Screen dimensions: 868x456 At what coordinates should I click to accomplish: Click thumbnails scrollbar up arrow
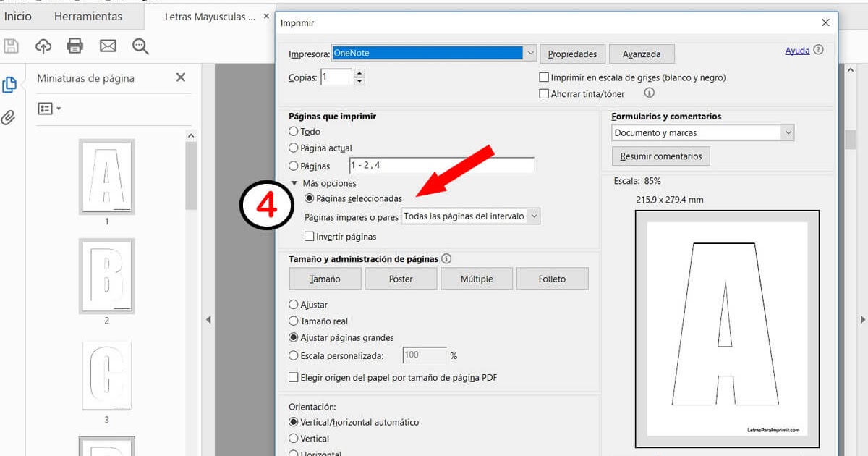pos(191,135)
